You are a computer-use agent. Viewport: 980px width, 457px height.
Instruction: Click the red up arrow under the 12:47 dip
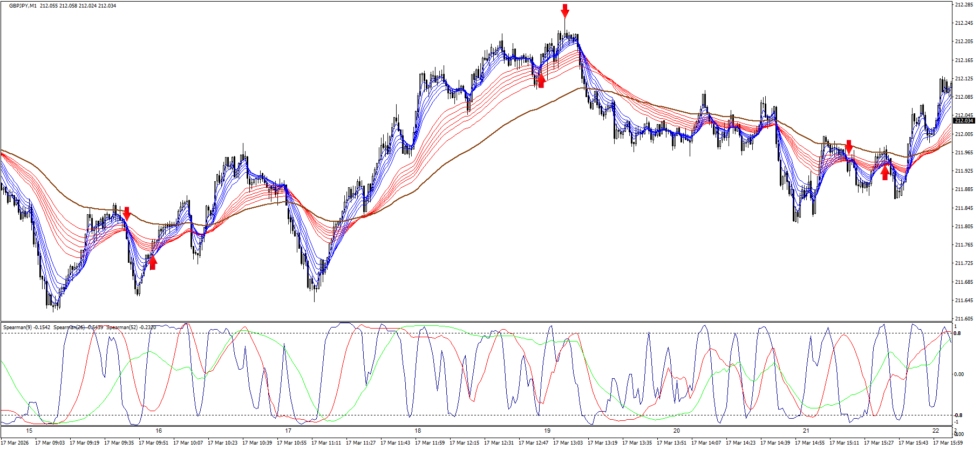click(541, 80)
